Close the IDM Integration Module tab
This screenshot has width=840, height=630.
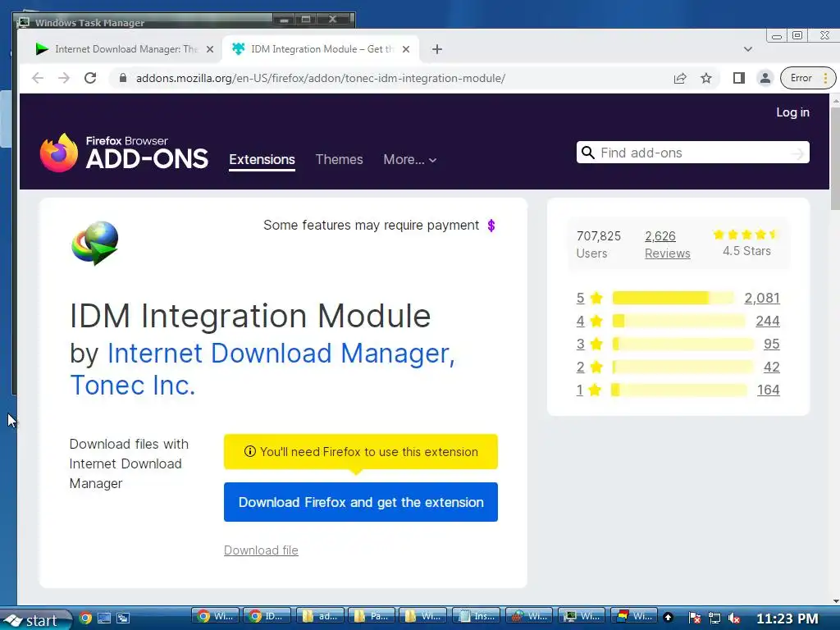(406, 49)
